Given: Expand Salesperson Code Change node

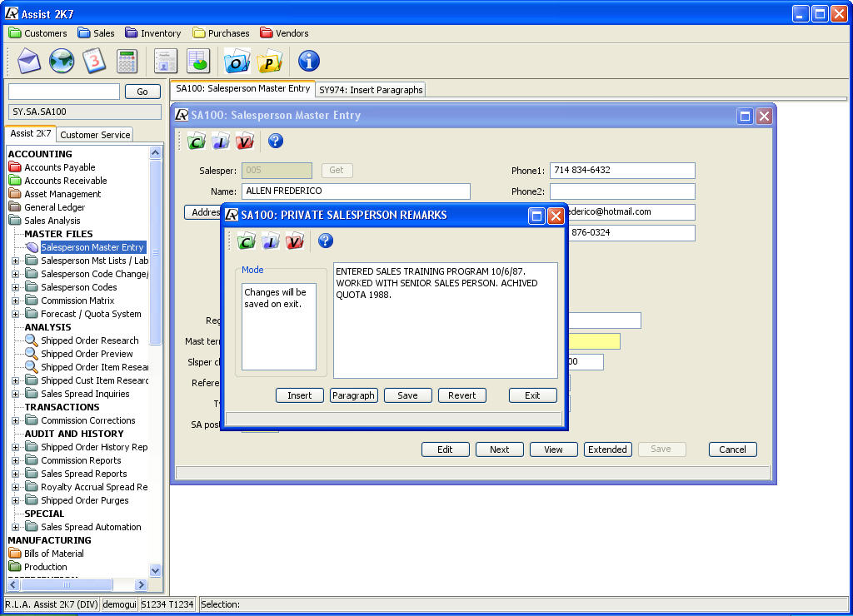Looking at the screenshot, I should click(x=15, y=274).
